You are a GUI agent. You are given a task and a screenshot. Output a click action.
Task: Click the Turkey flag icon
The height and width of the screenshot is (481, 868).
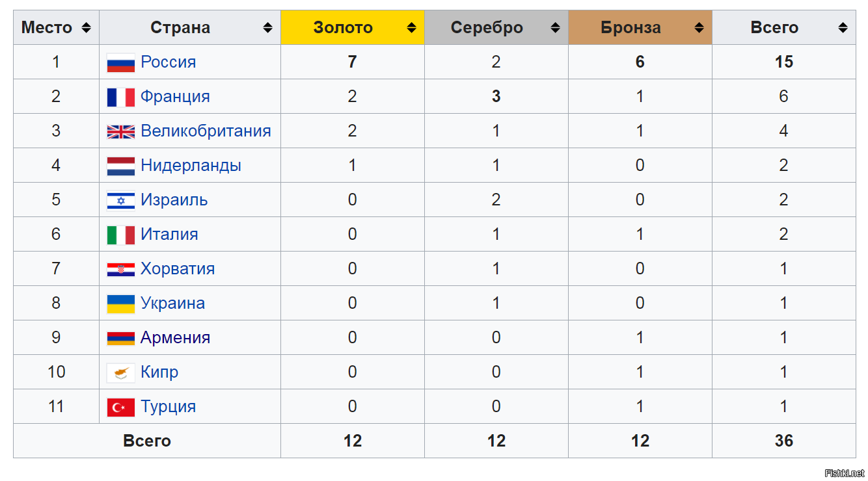(x=121, y=407)
